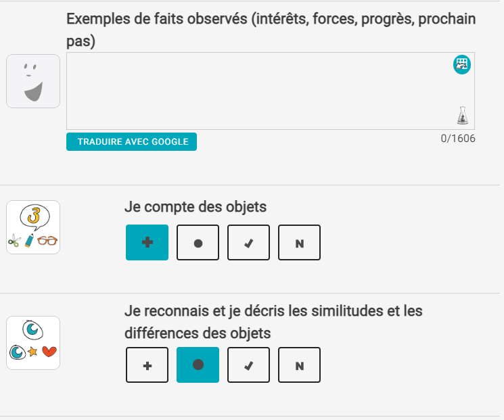Click the Je reconnais et je décris heading
The image size is (504, 420).
273,322
